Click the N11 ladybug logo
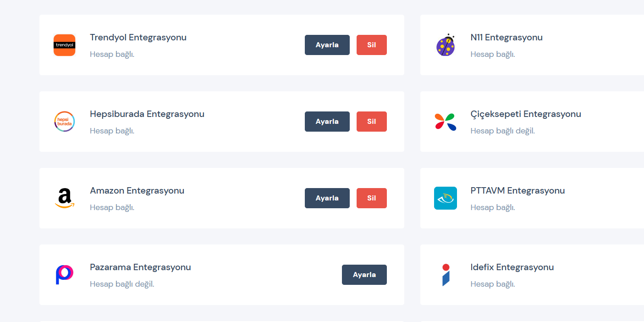This screenshot has width=644, height=322. (445, 45)
